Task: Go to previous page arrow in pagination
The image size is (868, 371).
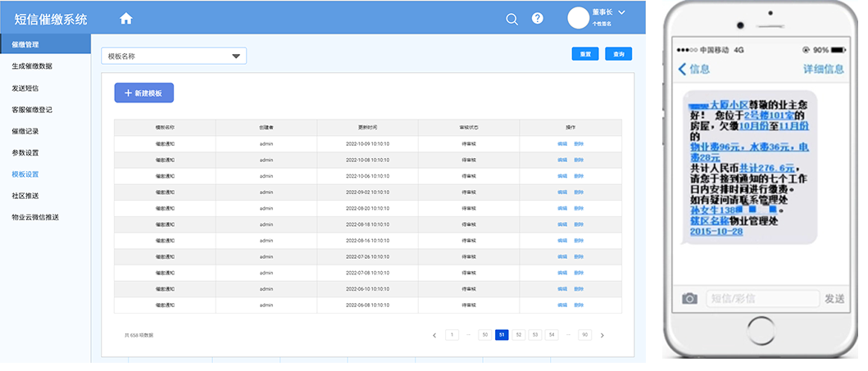Action: pyautogui.click(x=434, y=335)
